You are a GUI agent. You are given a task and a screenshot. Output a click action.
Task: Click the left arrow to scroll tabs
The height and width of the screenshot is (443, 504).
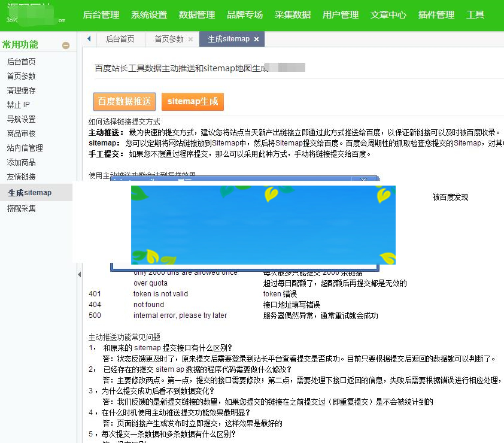tap(88, 38)
